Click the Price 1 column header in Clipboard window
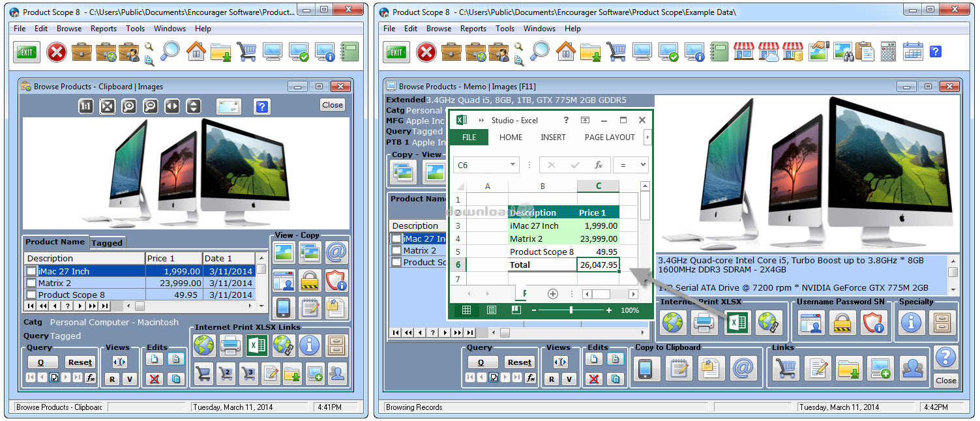The image size is (980, 421). [x=173, y=258]
